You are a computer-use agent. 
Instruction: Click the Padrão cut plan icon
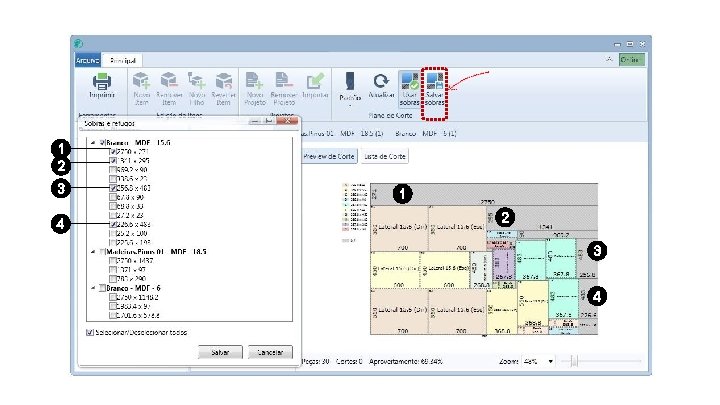tap(350, 82)
